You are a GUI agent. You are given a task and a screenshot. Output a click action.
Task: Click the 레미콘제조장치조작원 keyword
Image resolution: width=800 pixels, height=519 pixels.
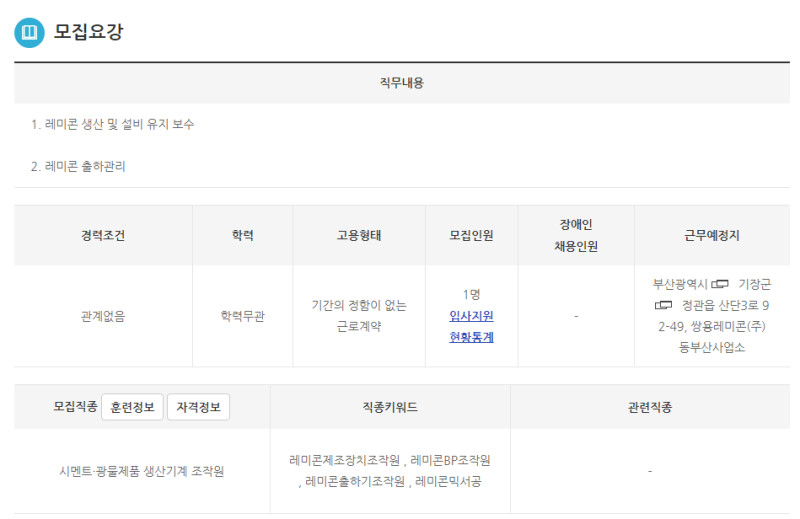click(x=345, y=461)
